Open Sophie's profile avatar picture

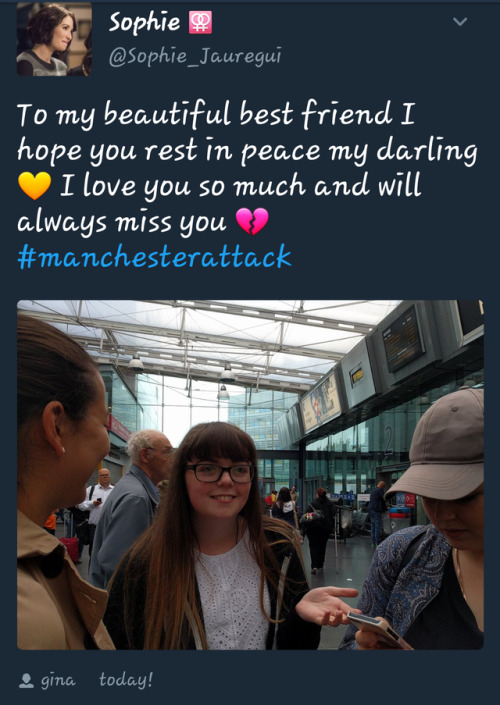[54, 39]
